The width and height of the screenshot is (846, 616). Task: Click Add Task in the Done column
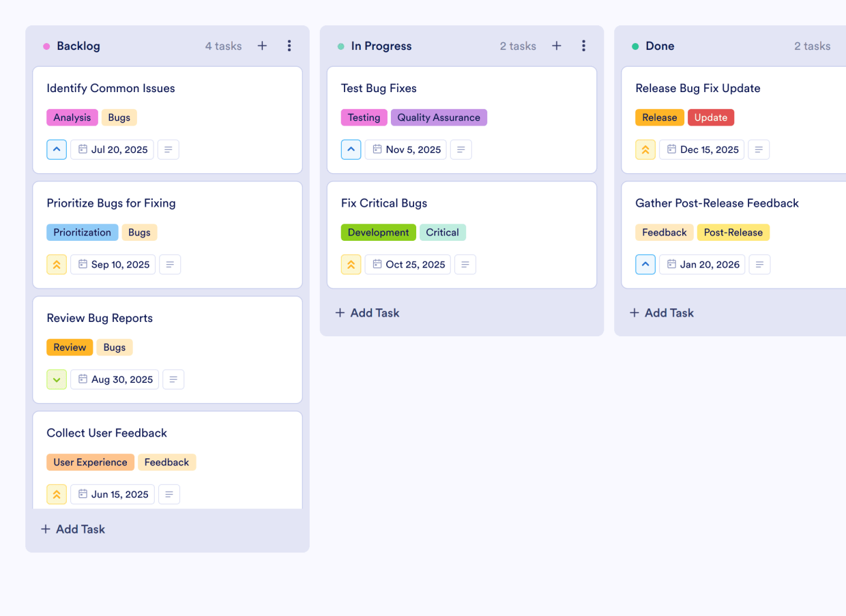coord(661,312)
